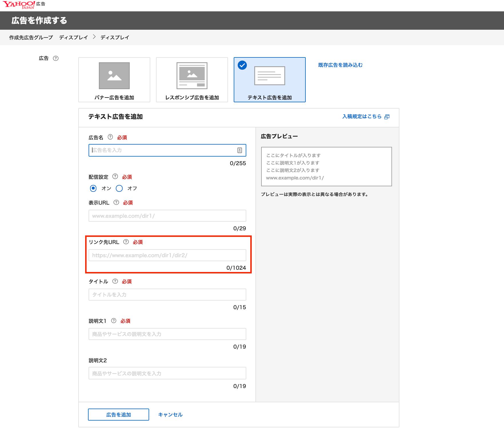Open help icon beside 説明文1
The height and width of the screenshot is (436, 504).
(x=114, y=321)
